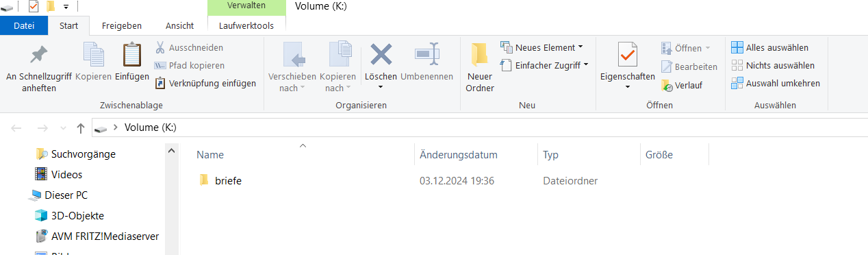The width and height of the screenshot is (868, 255).
Task: Select 3D-Objekte in navigation pane
Action: pyautogui.click(x=70, y=215)
